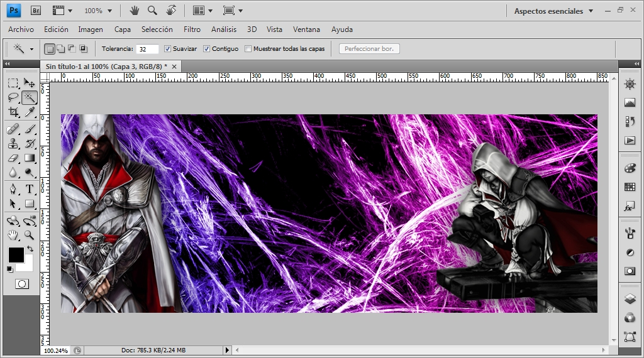Open the Capa menu
This screenshot has height=358, width=644.
click(x=123, y=30)
